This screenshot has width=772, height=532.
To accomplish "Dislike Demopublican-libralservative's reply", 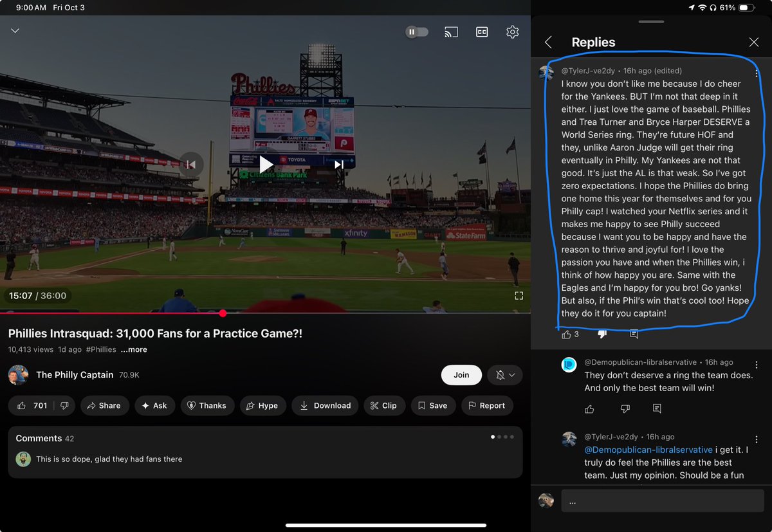I will point(625,408).
